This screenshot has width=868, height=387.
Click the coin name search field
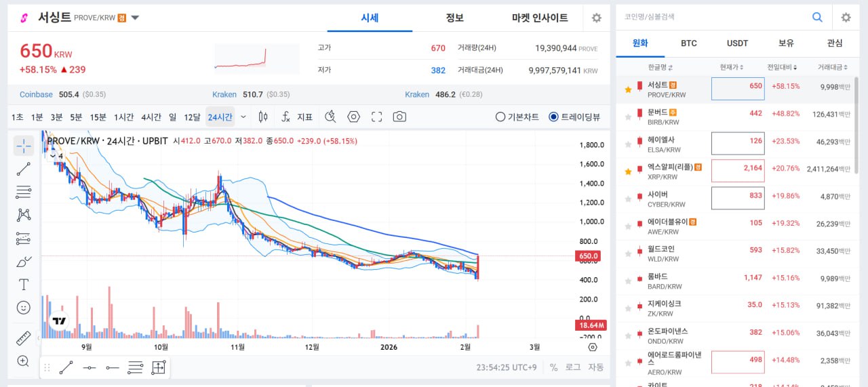point(712,18)
